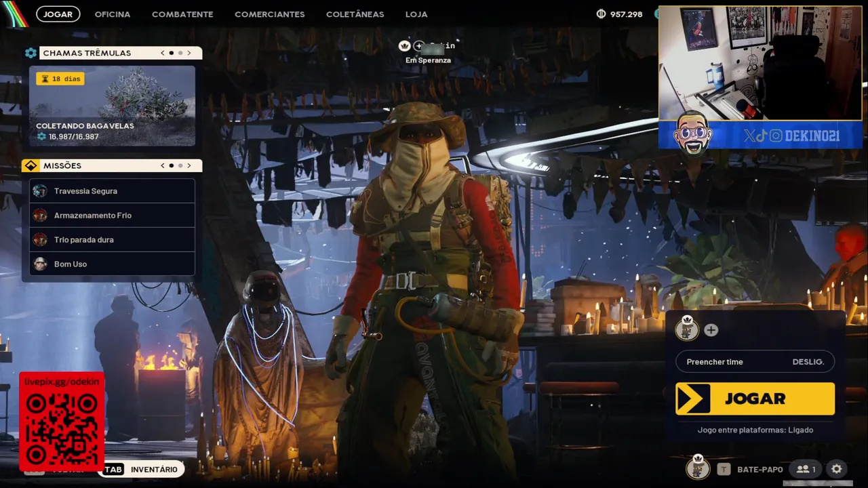Click the plus icon beside player name
Viewport: 868px width, 488px height.
(418, 46)
